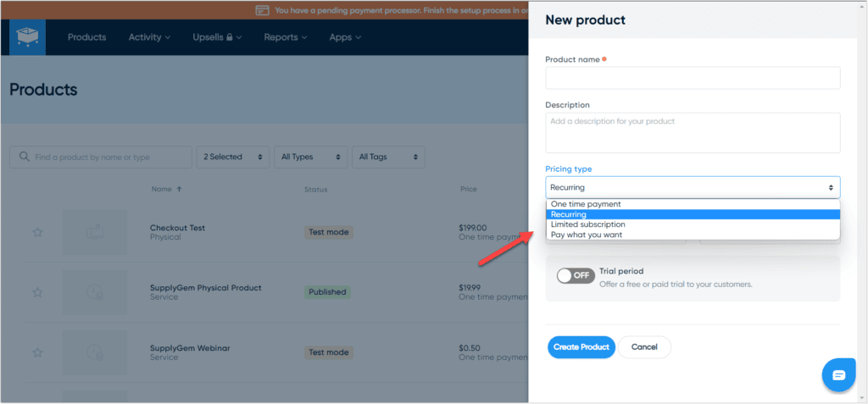Click the Create Product button

[581, 347]
